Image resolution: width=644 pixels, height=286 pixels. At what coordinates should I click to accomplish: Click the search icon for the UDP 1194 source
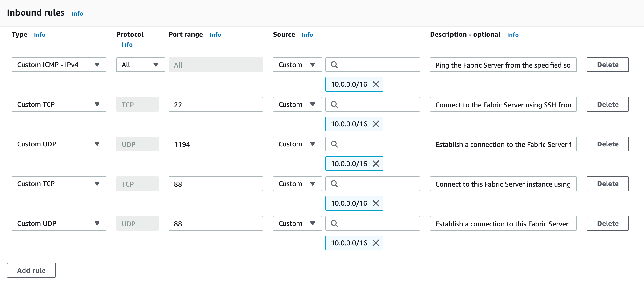[x=334, y=144]
